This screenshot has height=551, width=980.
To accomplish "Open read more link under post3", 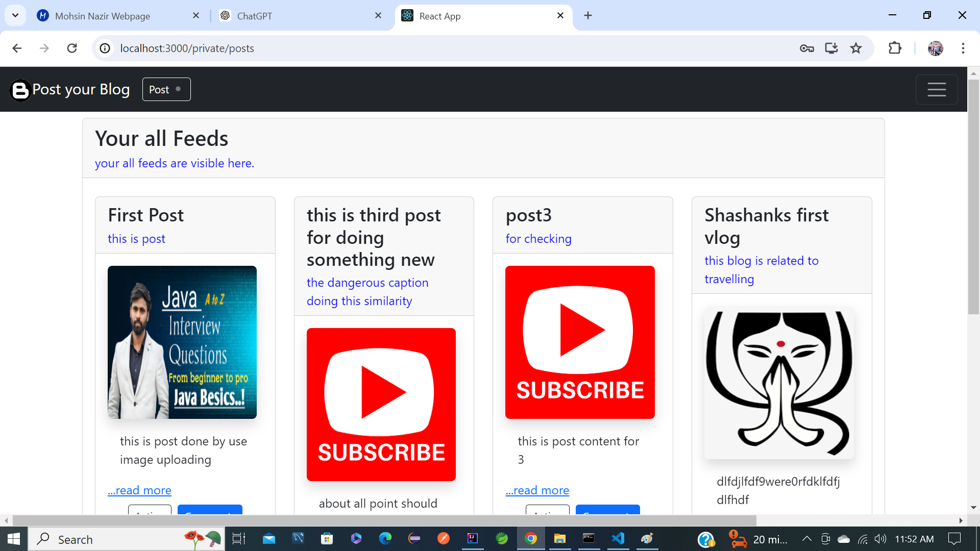I will coord(537,490).
